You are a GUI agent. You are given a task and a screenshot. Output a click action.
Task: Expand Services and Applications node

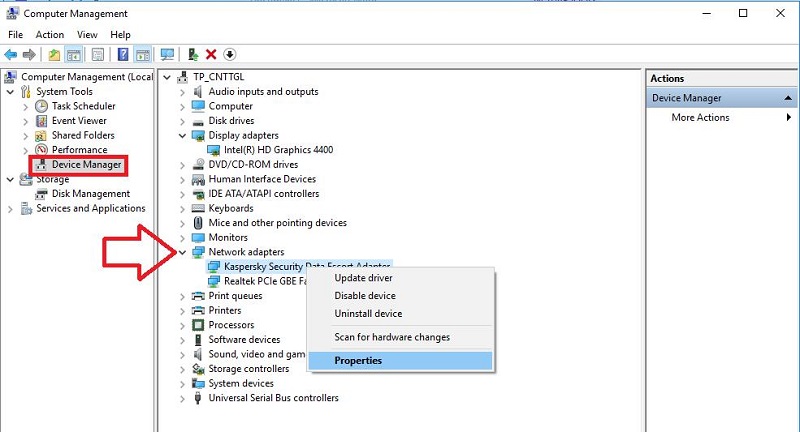click(10, 209)
